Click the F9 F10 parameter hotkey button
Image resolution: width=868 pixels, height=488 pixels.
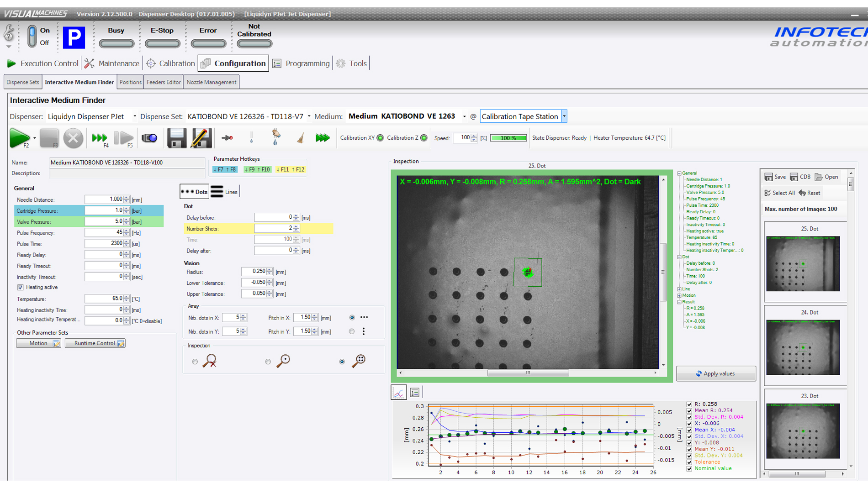click(257, 169)
